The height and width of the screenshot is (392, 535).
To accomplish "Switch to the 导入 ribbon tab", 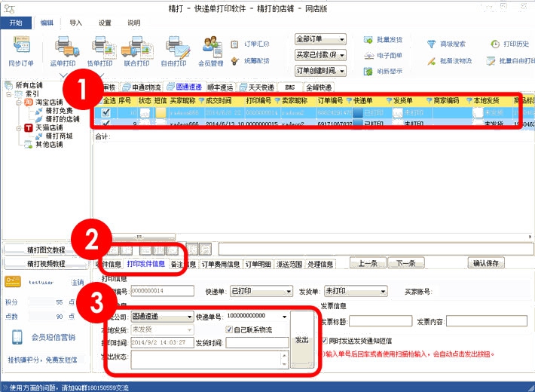I will coord(76,23).
